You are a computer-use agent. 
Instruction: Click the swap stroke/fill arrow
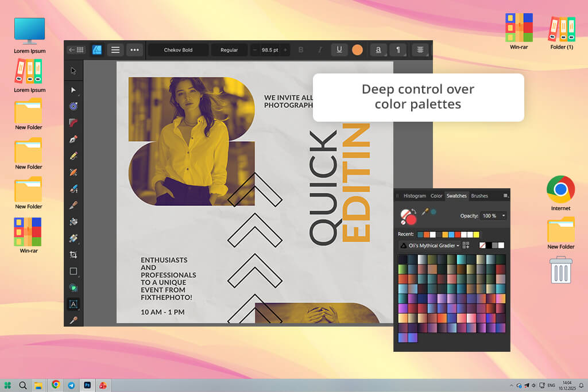click(x=413, y=212)
